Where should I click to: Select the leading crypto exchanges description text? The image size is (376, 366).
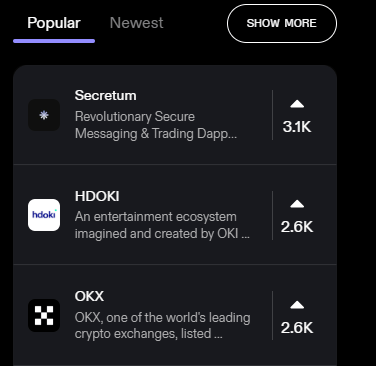click(163, 326)
